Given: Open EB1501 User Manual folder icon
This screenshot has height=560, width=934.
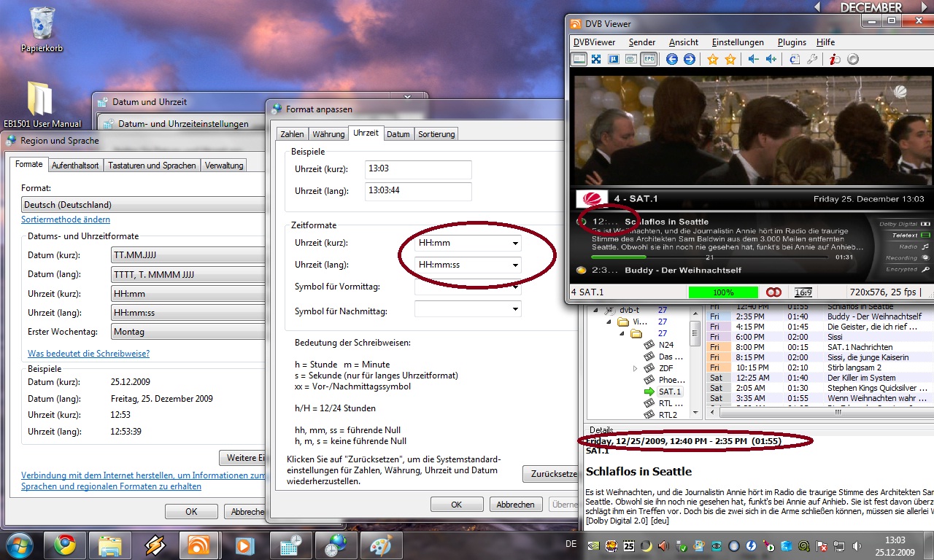Looking at the screenshot, I should coord(42,104).
